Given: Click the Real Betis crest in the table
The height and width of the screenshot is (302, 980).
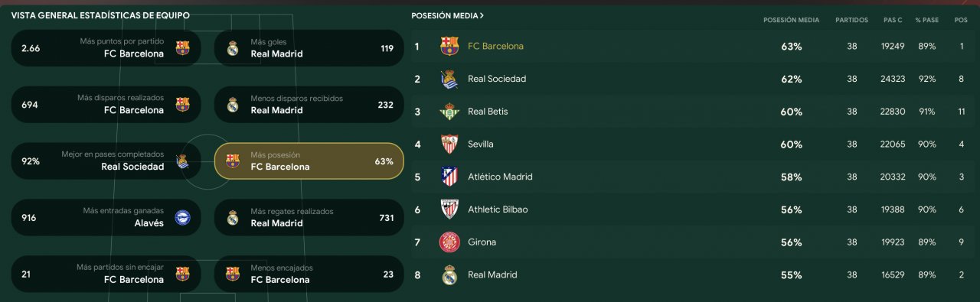Looking at the screenshot, I should coord(449,112).
